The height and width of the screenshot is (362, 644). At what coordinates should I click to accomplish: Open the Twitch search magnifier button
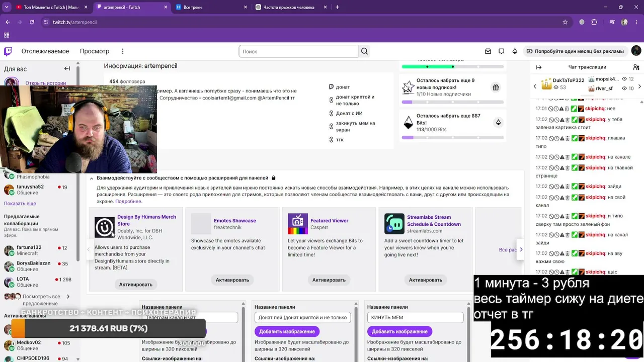point(365,51)
